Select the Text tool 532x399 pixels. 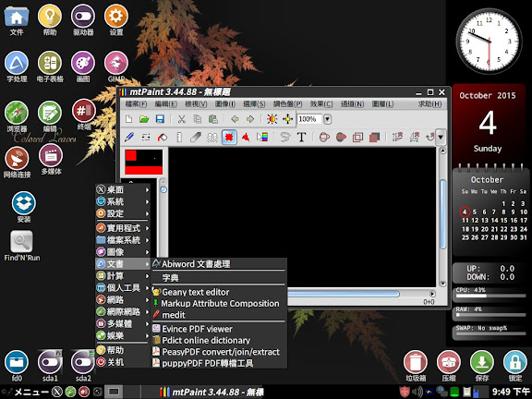(302, 137)
